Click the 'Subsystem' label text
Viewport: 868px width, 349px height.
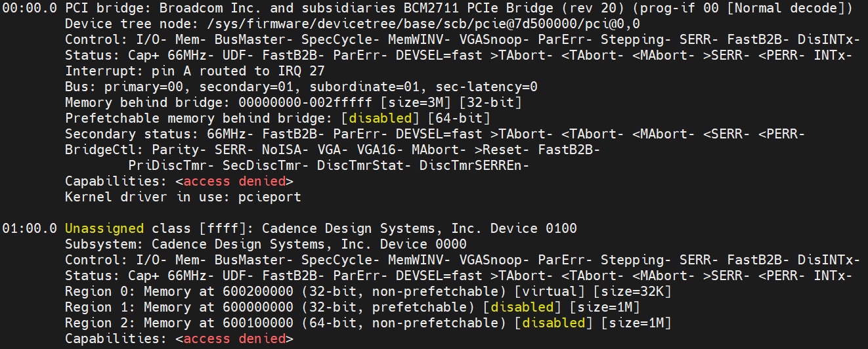[x=100, y=244]
